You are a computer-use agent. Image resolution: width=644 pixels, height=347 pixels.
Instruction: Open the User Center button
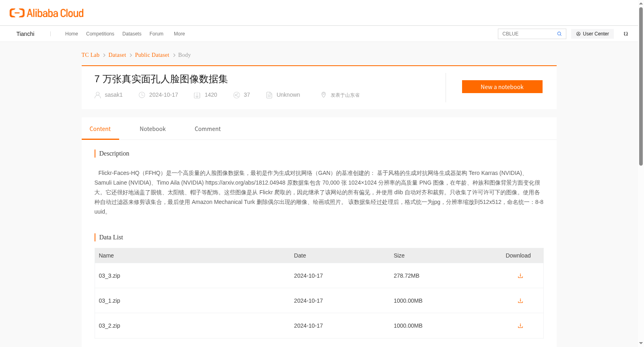[x=592, y=34]
